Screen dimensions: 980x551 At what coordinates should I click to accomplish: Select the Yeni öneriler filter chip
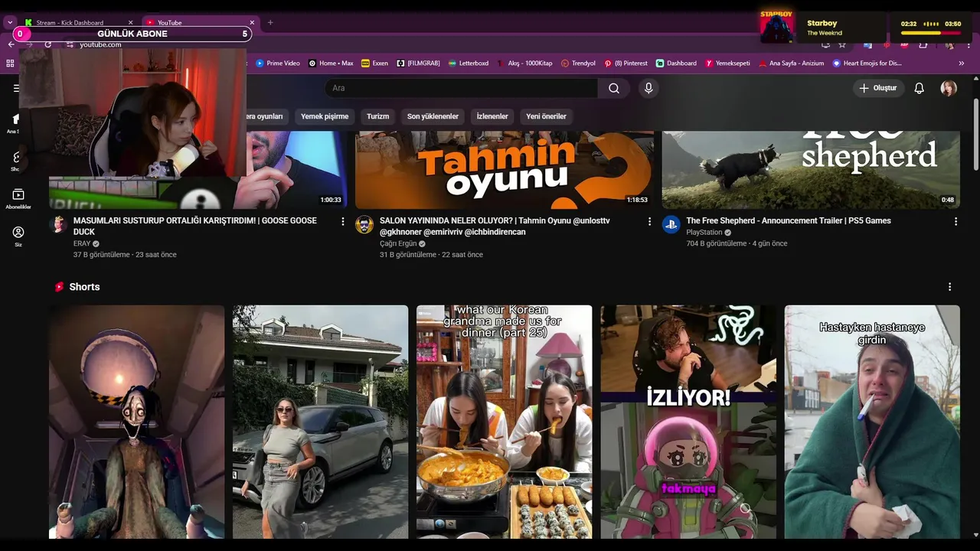pos(547,116)
